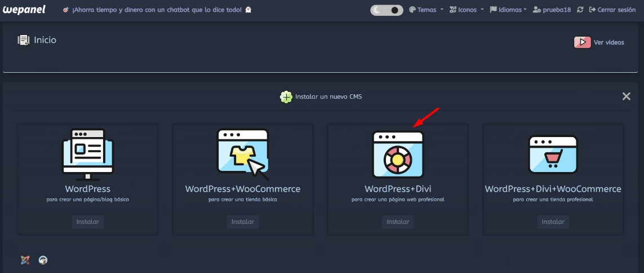Click the Inicio document icon
This screenshot has width=644, height=273.
pyautogui.click(x=24, y=40)
